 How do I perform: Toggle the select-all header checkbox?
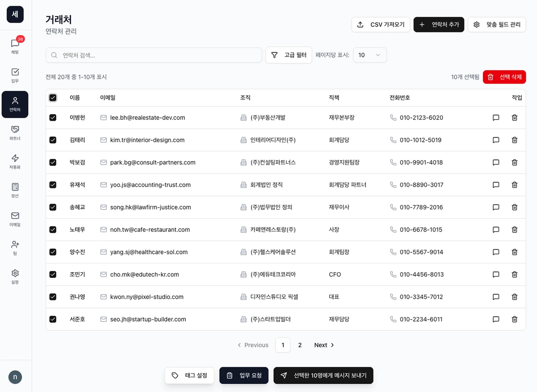[53, 98]
